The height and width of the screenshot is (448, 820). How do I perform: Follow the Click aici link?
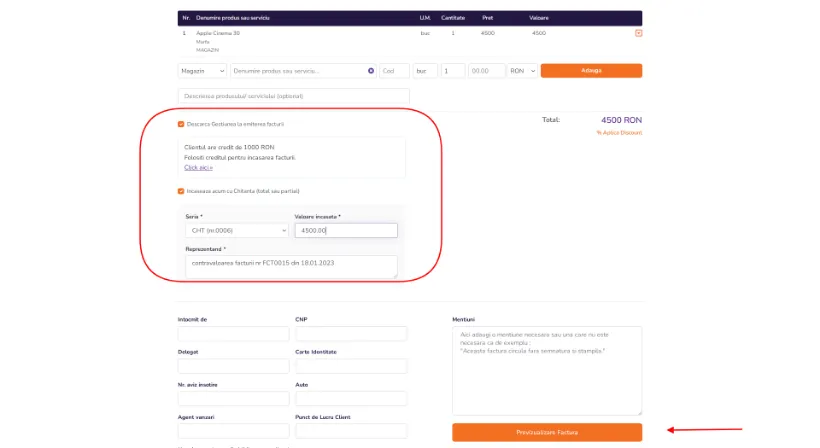[198, 168]
